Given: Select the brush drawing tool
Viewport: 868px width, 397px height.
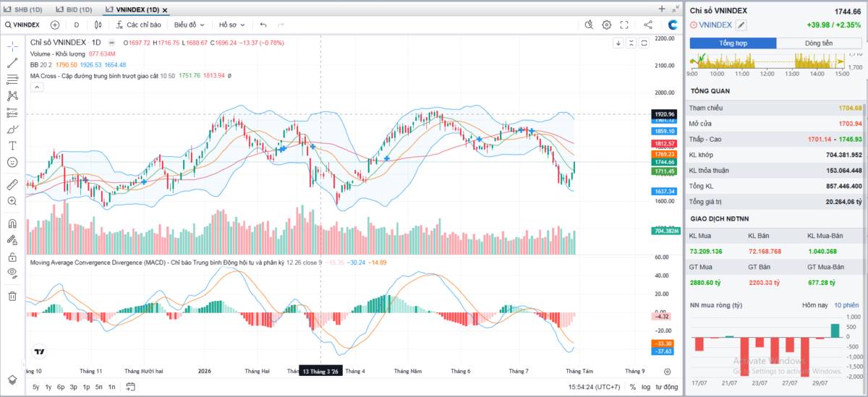Looking at the screenshot, I should 12,129.
